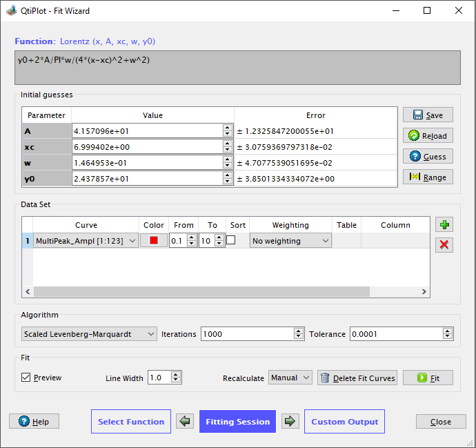Open the parameter Range button
This screenshot has width=476, height=448.
click(x=428, y=177)
